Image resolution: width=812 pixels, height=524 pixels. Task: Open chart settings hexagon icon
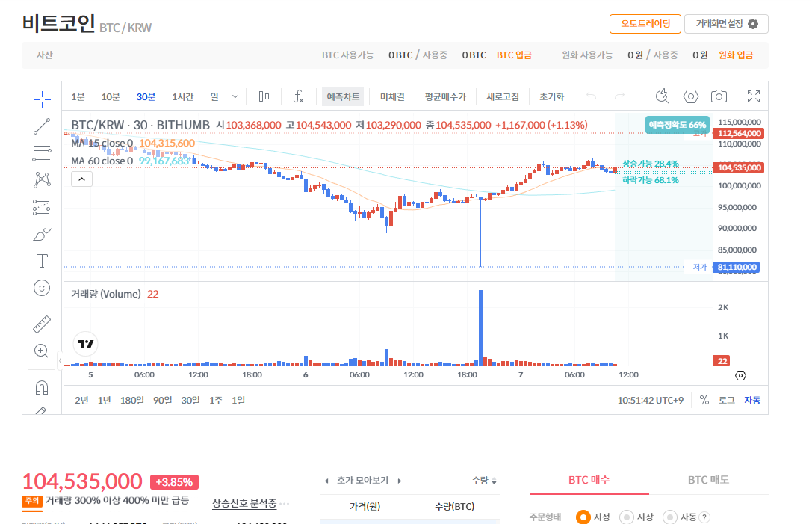click(x=691, y=96)
